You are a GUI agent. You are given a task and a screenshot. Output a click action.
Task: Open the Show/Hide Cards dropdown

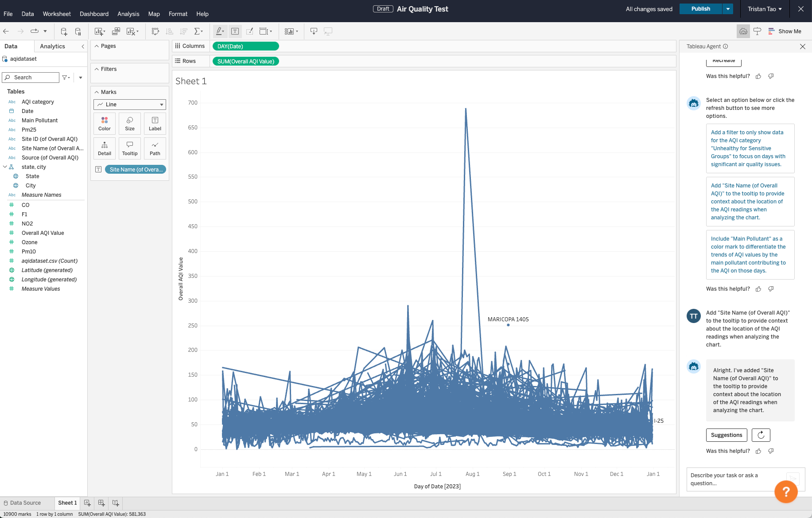pyautogui.click(x=291, y=31)
